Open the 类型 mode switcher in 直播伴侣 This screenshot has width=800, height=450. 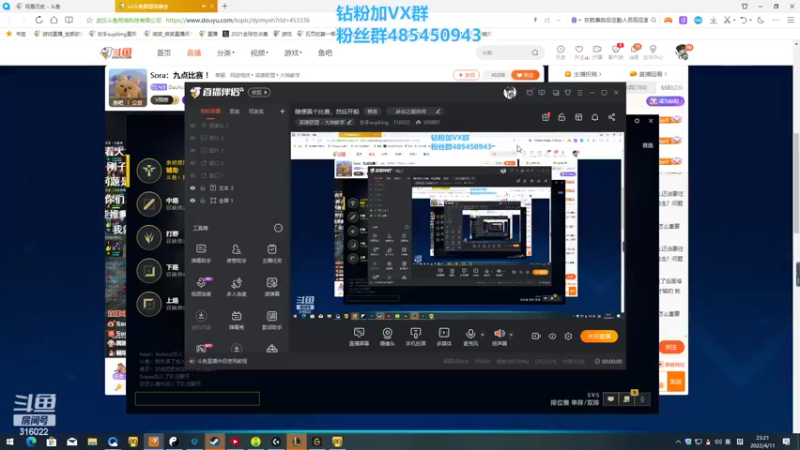pyautogui.click(x=259, y=92)
